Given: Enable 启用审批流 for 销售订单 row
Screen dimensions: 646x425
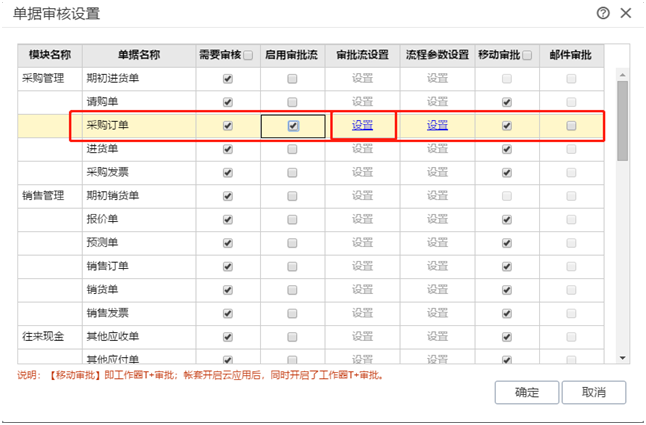Looking at the screenshot, I should coord(292,266).
